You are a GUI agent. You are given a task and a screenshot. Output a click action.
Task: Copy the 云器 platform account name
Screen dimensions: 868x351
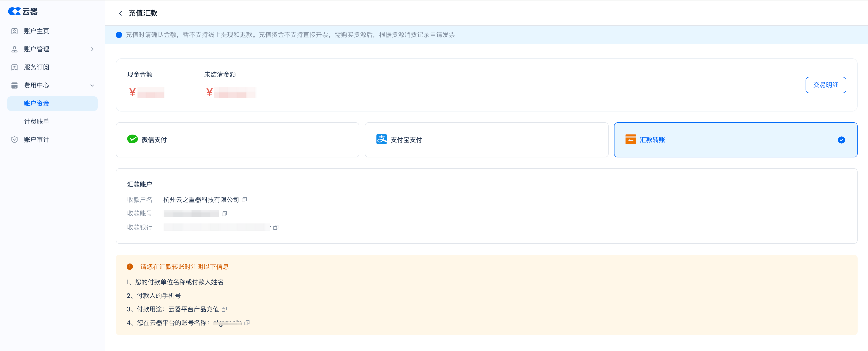pyautogui.click(x=247, y=323)
